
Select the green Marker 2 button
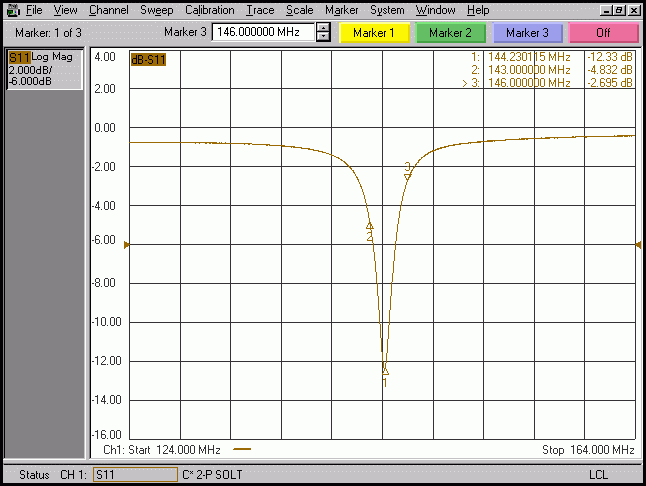click(x=450, y=33)
